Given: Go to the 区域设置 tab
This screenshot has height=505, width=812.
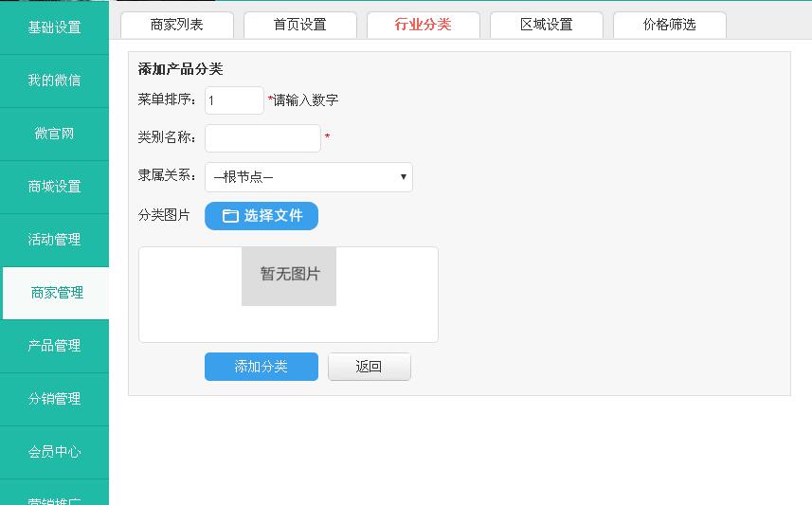Looking at the screenshot, I should pos(546,25).
